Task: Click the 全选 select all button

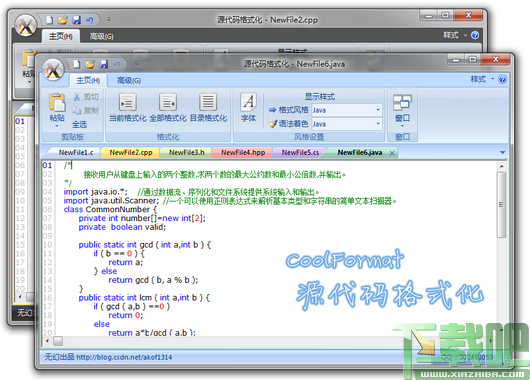Action: point(79,124)
